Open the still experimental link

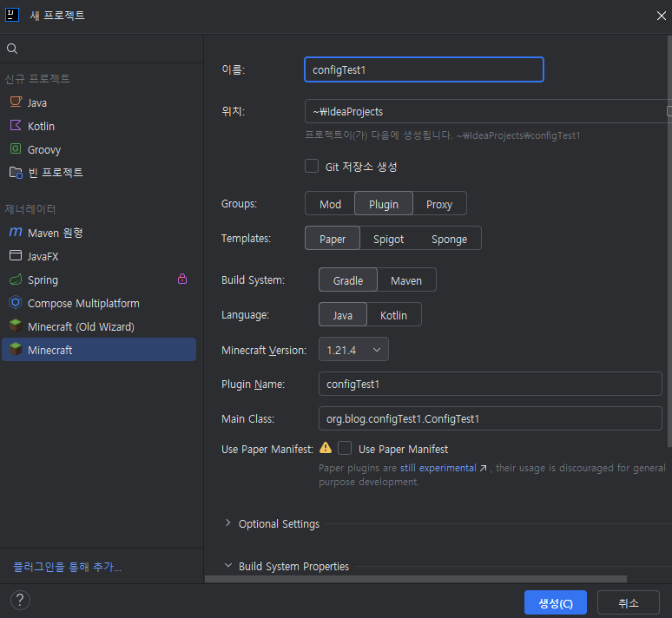pyautogui.click(x=438, y=468)
